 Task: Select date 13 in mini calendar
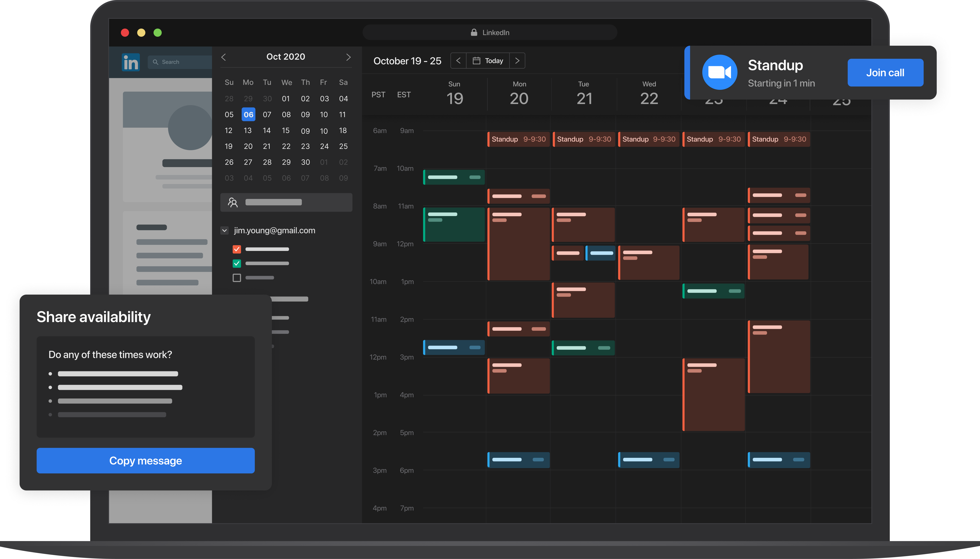coord(248,131)
